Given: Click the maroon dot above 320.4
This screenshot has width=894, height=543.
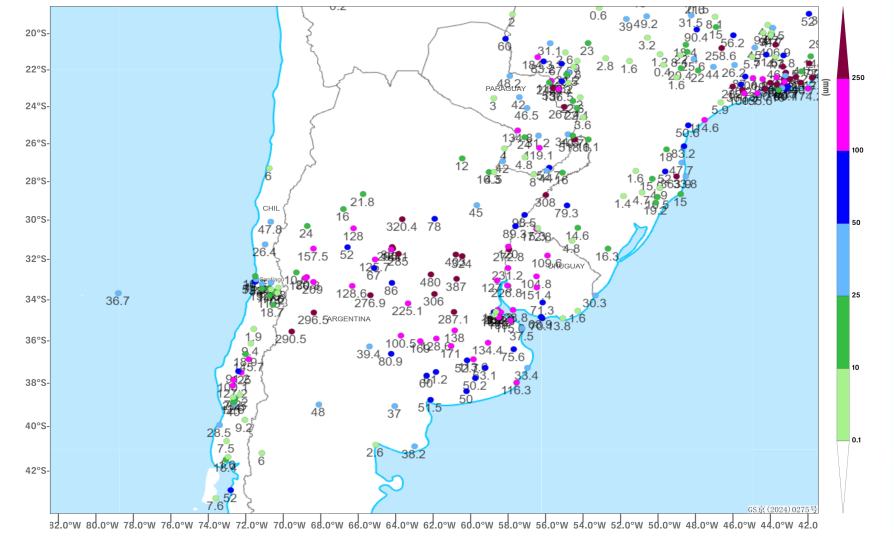Looking at the screenshot, I should coord(402,219).
